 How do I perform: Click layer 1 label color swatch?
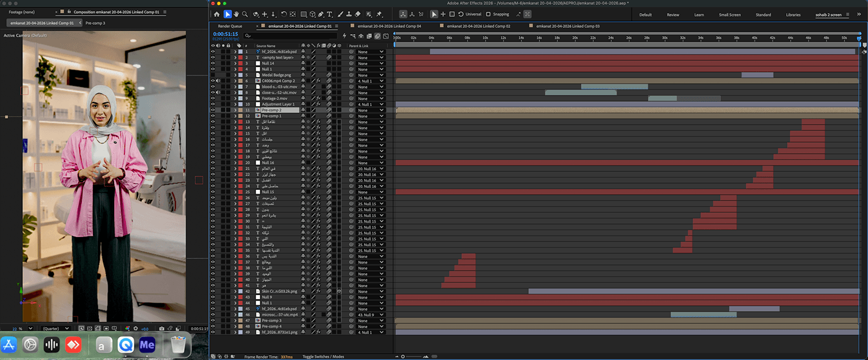pos(240,52)
